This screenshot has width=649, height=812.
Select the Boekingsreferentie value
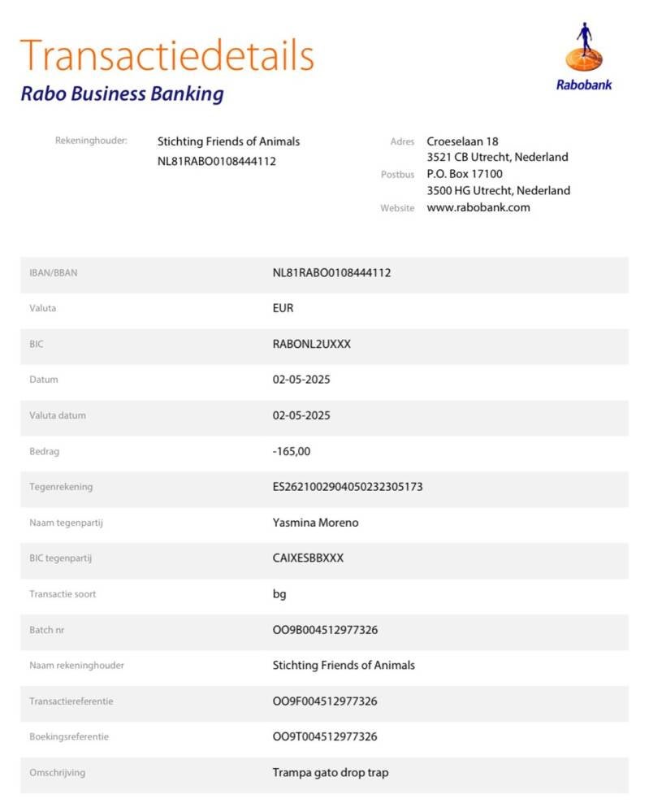click(x=324, y=737)
